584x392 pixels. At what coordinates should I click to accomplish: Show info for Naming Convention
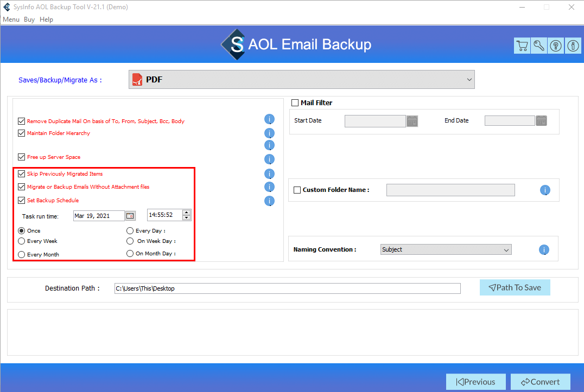click(544, 249)
